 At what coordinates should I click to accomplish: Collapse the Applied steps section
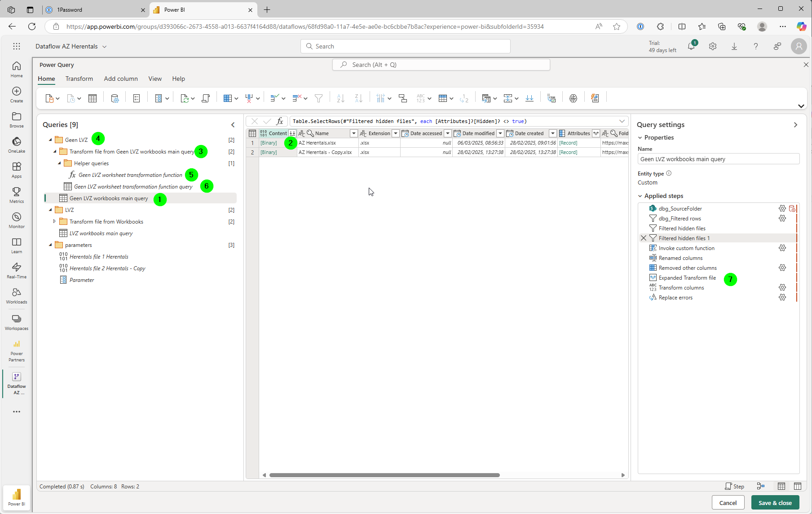(x=640, y=196)
